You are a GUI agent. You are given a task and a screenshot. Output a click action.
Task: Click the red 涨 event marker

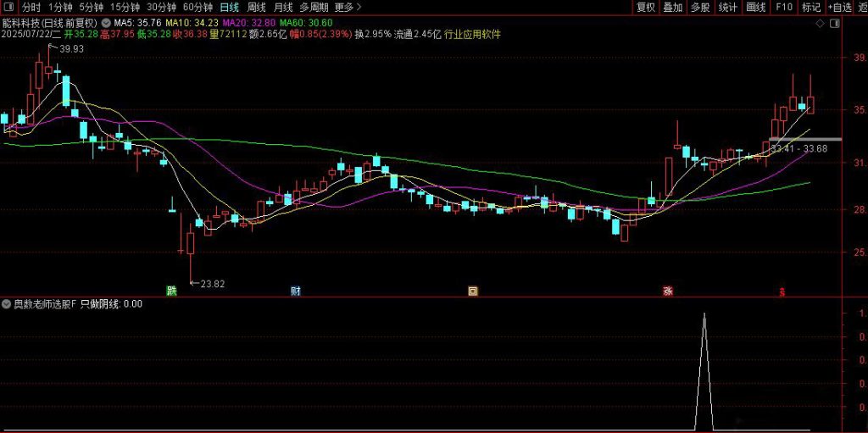[668, 291]
